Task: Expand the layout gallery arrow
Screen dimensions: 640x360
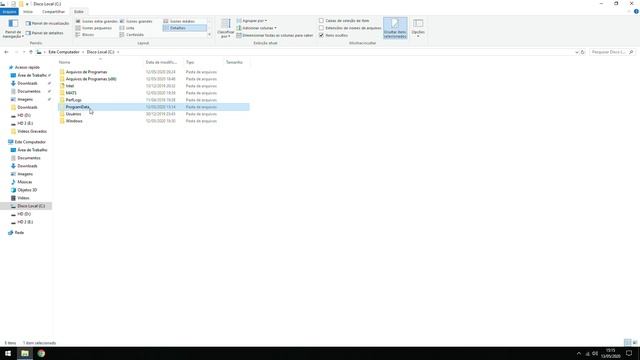Action: click(209, 35)
